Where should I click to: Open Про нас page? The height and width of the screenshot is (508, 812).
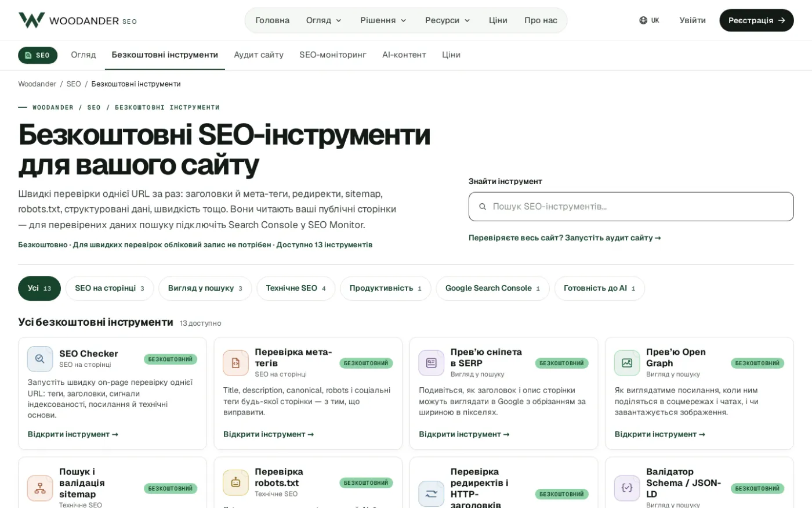click(x=541, y=20)
